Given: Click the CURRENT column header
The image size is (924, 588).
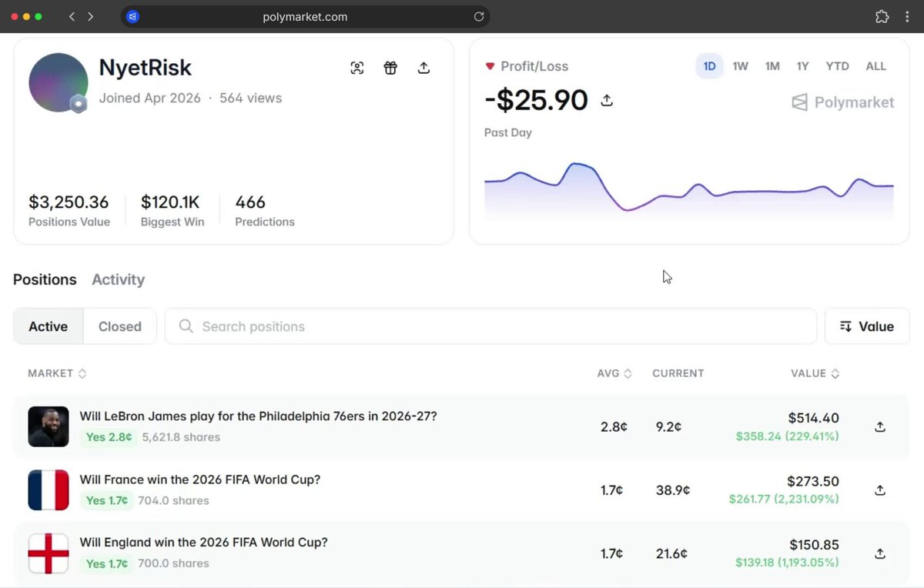Looking at the screenshot, I should pos(678,373).
